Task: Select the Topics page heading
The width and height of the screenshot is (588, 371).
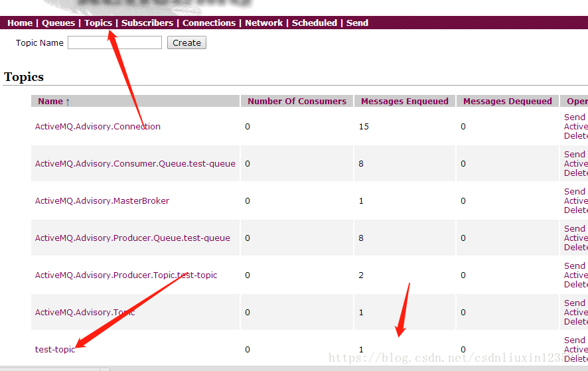Action: (24, 77)
